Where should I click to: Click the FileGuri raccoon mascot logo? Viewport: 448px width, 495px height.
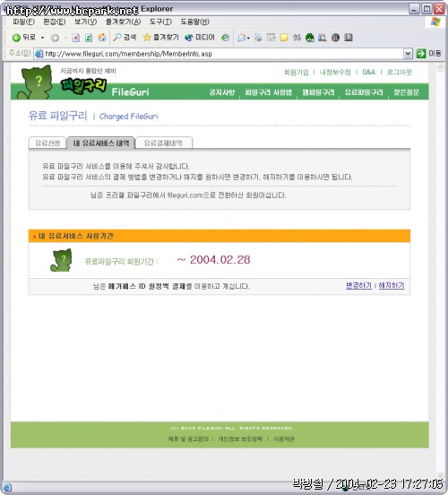[35, 82]
